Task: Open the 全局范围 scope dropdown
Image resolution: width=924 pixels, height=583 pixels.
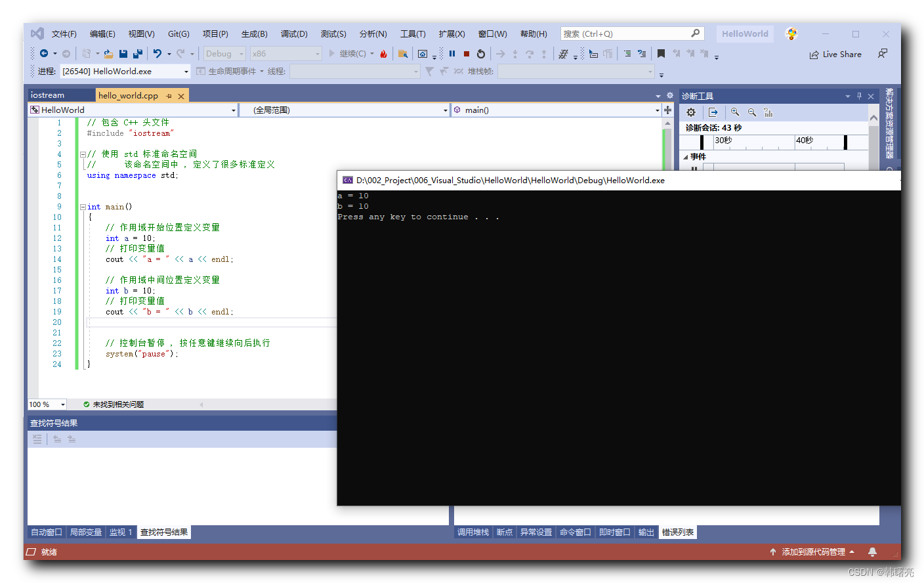Action: (x=345, y=110)
